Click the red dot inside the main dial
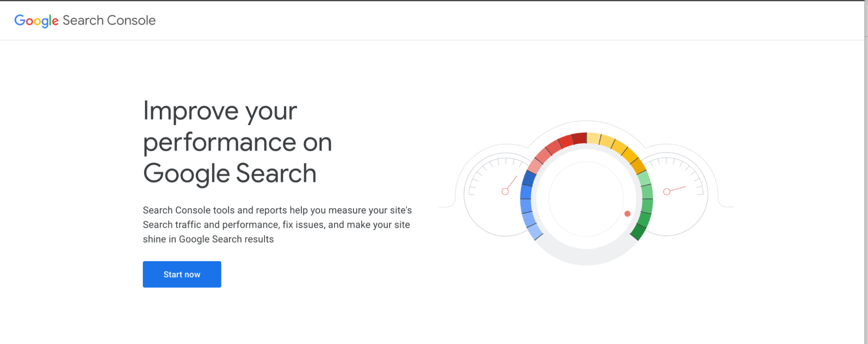Image resolution: width=868 pixels, height=344 pixels. coord(627,213)
